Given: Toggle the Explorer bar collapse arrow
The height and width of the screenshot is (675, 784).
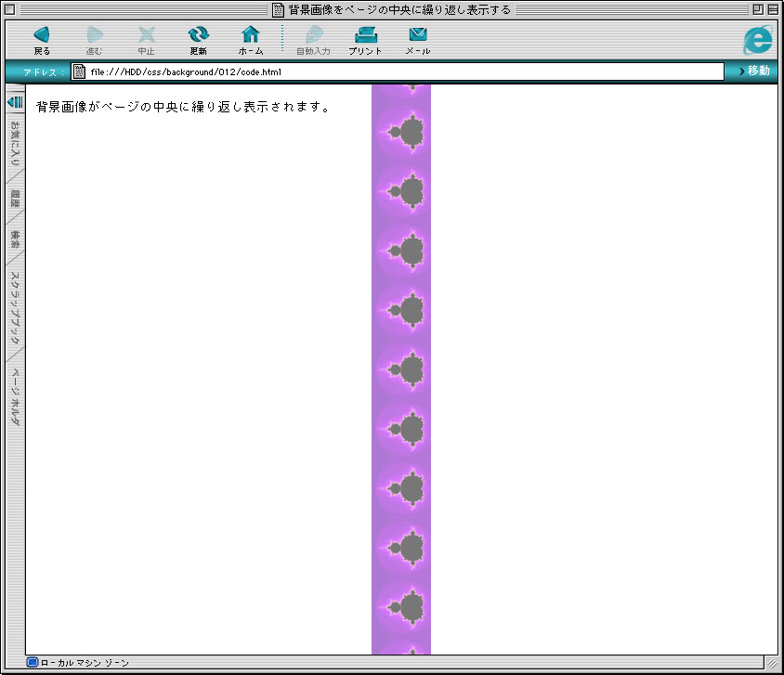Looking at the screenshot, I should point(15,101).
